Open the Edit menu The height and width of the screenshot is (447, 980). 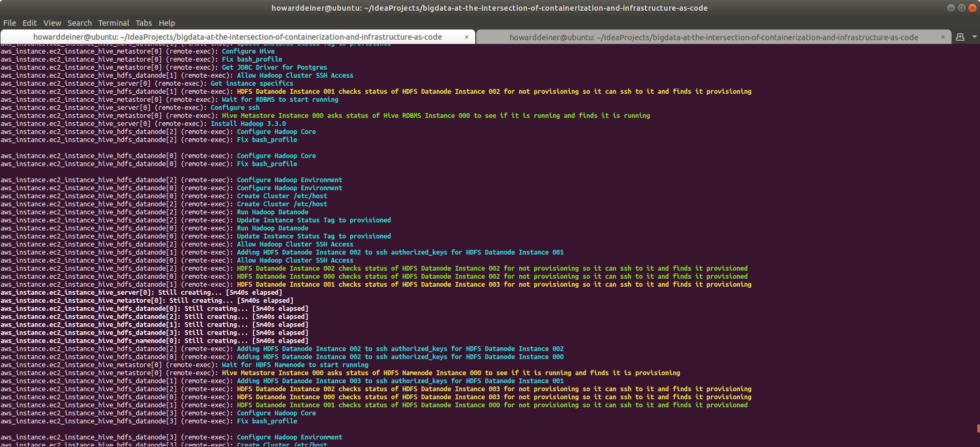[x=30, y=23]
